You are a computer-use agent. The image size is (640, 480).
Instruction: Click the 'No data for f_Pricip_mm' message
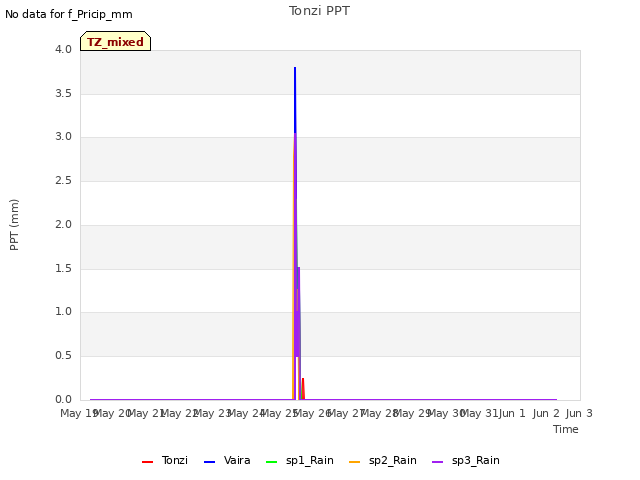pyautogui.click(x=69, y=14)
